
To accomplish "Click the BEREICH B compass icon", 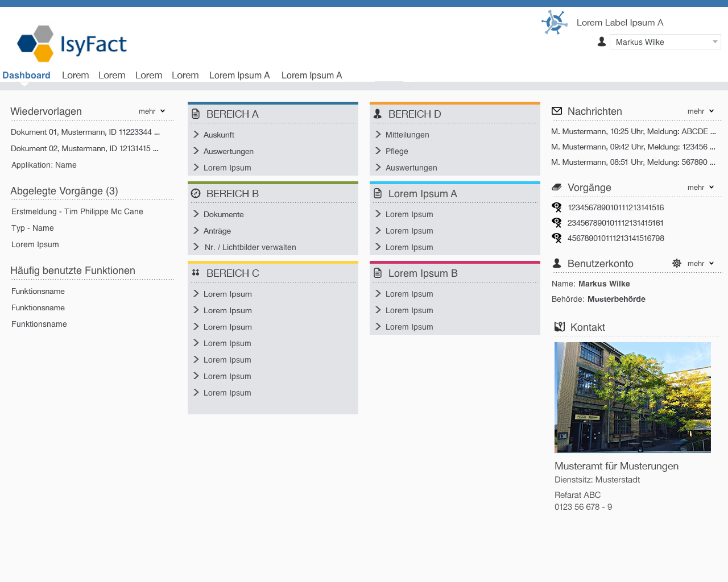I will click(196, 194).
